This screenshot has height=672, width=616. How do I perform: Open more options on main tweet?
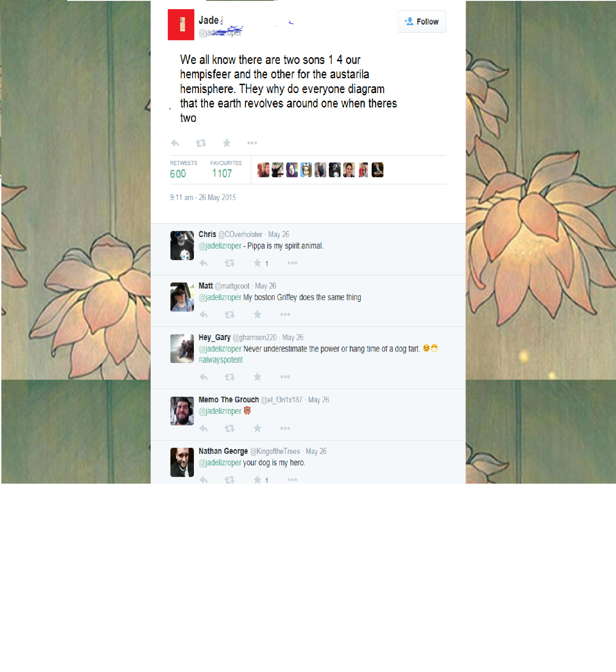[x=252, y=143]
